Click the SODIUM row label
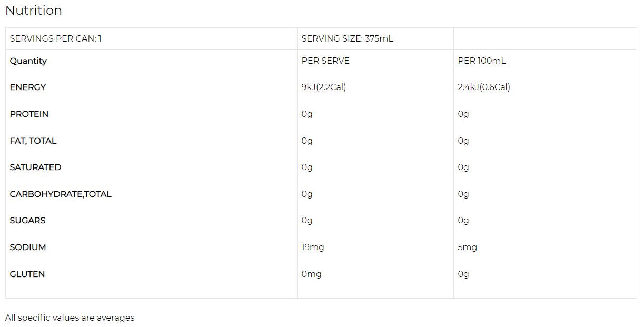Image resolution: width=644 pixels, height=327 pixels. [27, 247]
